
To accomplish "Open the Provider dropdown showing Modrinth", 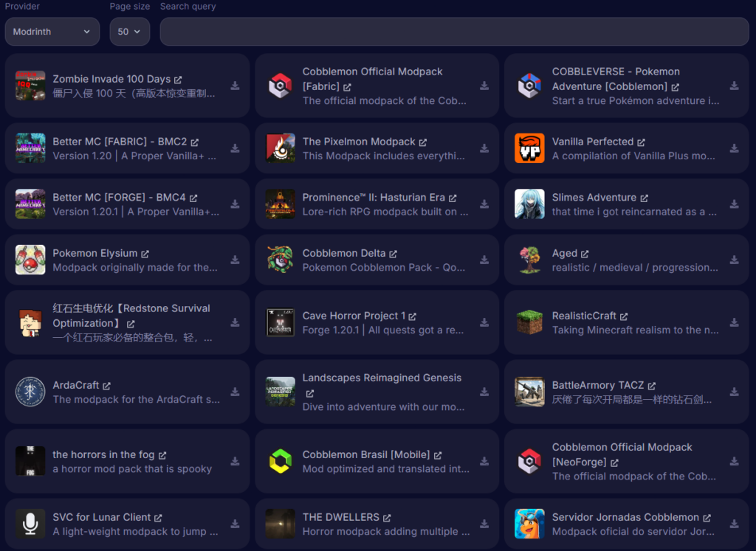I will [x=52, y=32].
